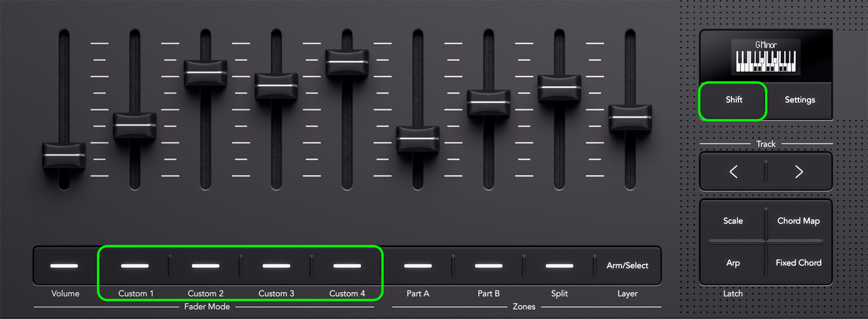Tap the keyboard graphic on the display
Screen dimensions: 868x319
(766, 61)
